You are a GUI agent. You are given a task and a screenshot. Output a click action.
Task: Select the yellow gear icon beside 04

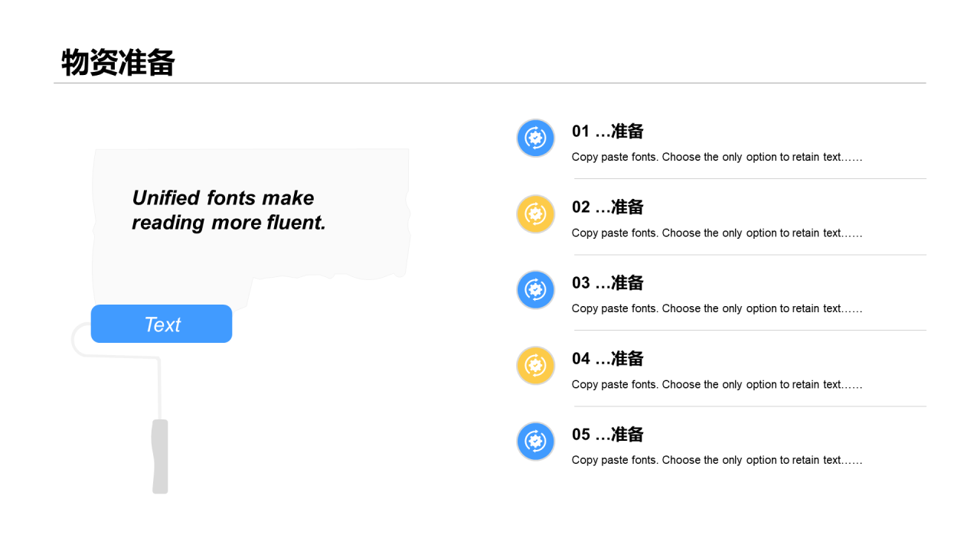(536, 366)
